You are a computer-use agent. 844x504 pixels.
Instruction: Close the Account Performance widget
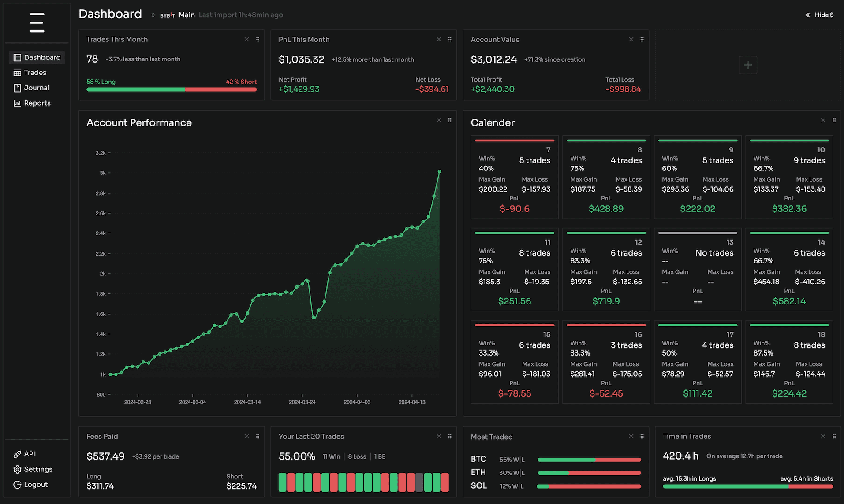(439, 120)
